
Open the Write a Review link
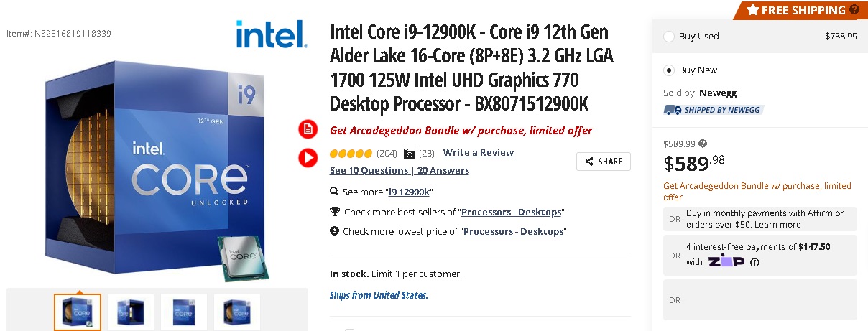[478, 152]
